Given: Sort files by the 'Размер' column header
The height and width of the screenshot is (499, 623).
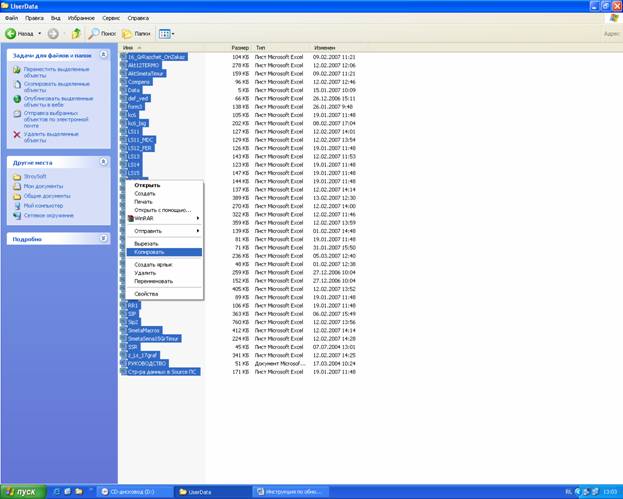Looking at the screenshot, I should coord(240,47).
